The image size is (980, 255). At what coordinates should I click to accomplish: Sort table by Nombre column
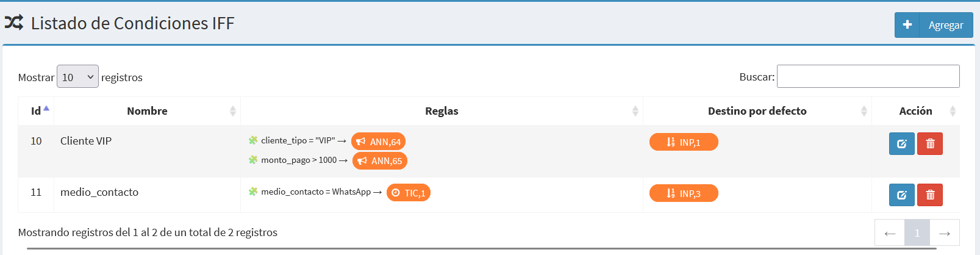(x=147, y=111)
